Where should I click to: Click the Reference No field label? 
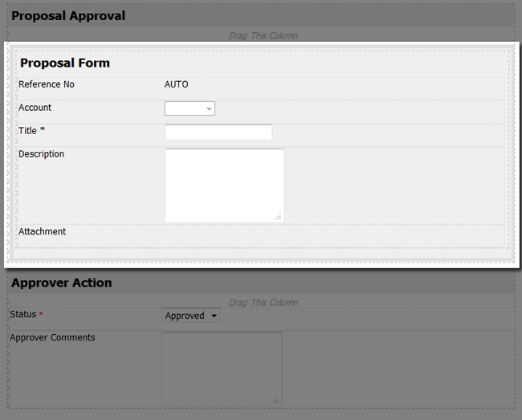pos(47,84)
